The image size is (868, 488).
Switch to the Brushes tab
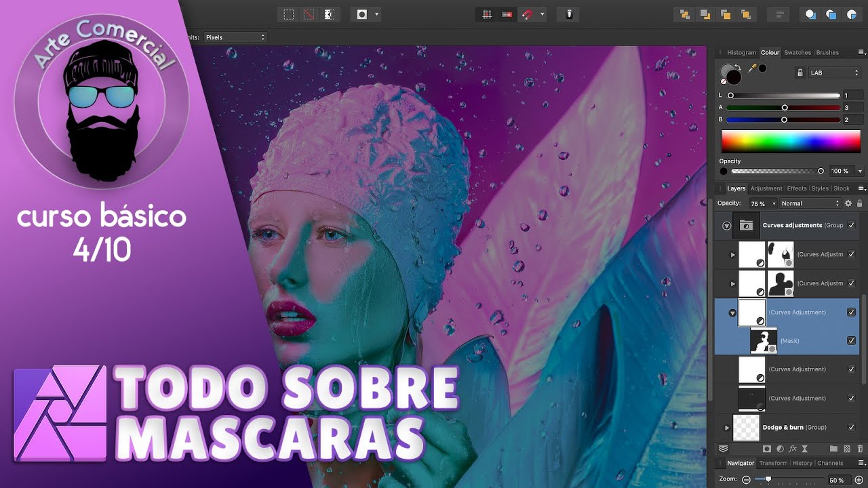pos(827,53)
